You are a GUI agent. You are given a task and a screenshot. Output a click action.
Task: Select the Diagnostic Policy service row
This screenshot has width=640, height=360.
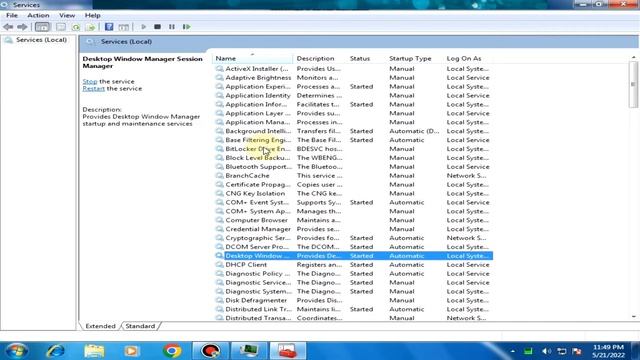click(x=353, y=273)
